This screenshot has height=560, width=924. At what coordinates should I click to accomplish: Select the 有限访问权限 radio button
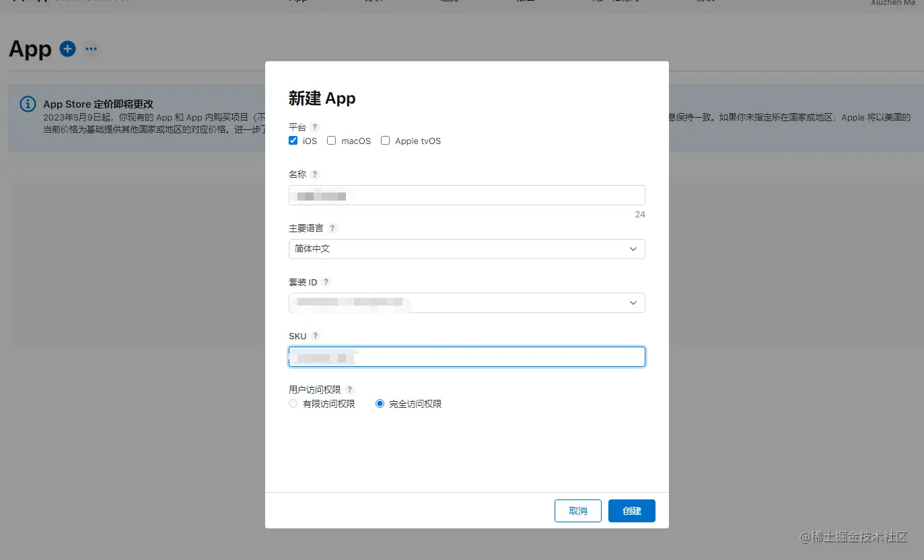293,404
